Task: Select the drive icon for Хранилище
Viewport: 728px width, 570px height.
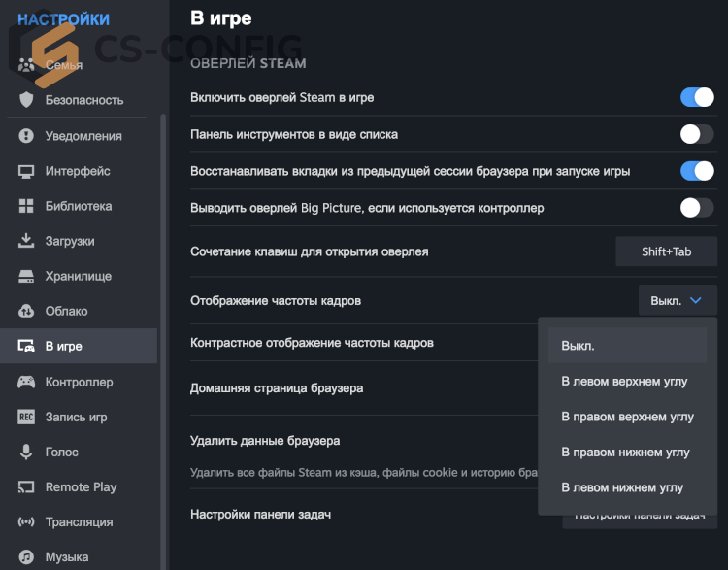Action: pos(26,276)
